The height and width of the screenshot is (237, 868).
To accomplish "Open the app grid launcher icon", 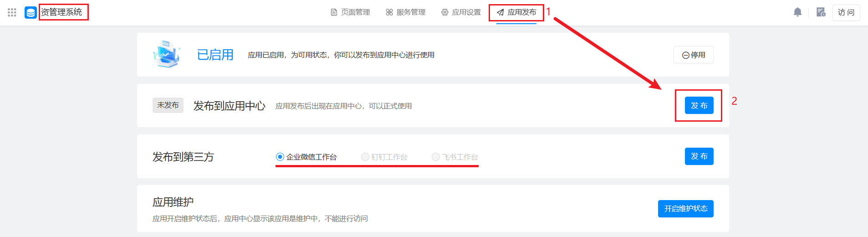I will tap(12, 12).
